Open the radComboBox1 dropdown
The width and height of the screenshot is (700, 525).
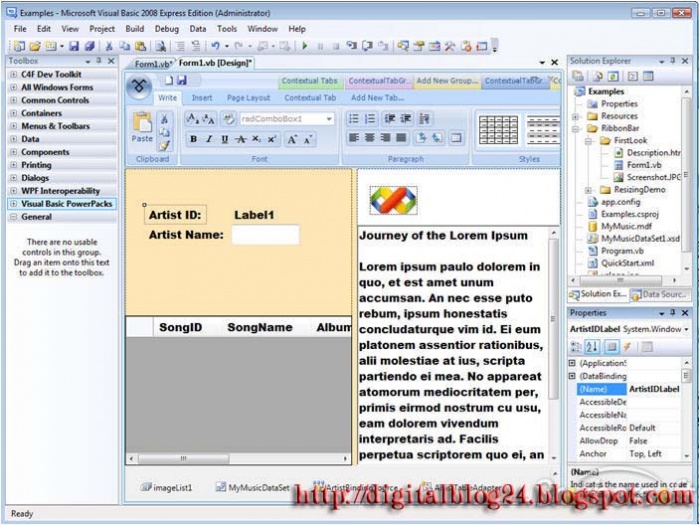click(329, 119)
